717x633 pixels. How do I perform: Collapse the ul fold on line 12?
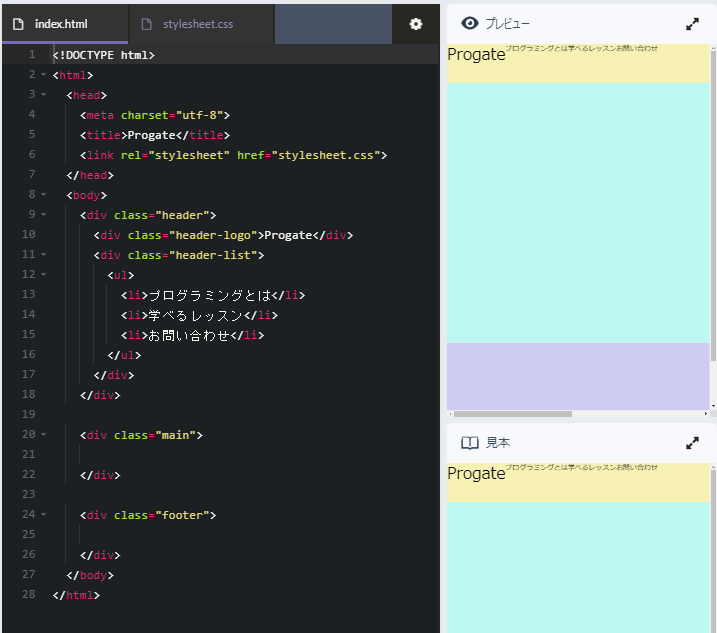click(43, 275)
